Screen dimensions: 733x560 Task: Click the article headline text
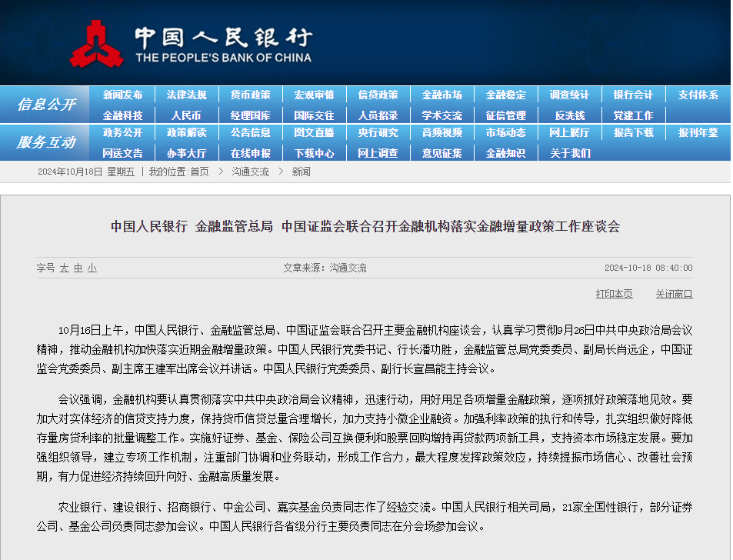[365, 227]
